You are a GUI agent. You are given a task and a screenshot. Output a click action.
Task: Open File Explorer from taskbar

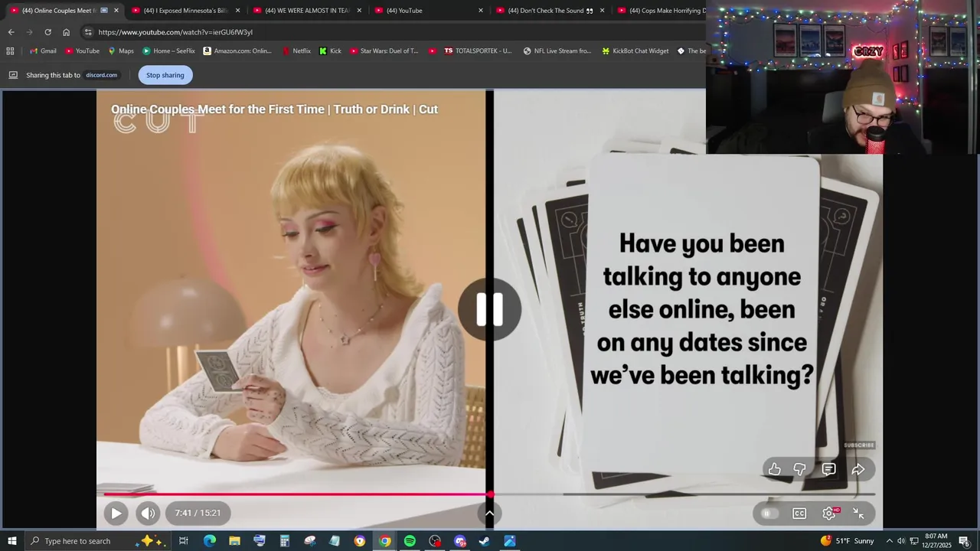click(234, 541)
